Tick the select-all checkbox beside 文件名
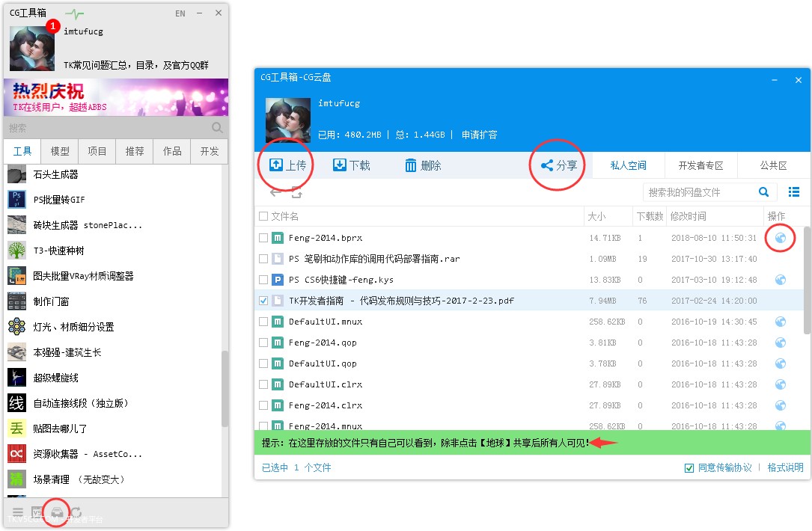 263,216
